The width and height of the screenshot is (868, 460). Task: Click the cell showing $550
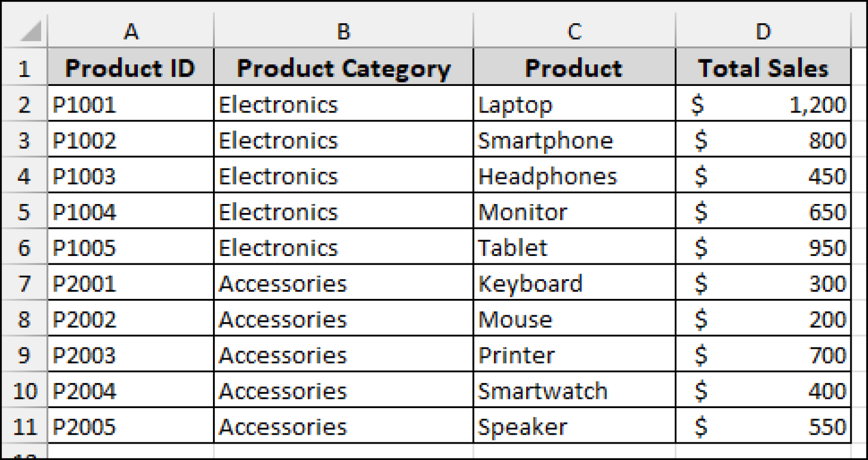(763, 427)
